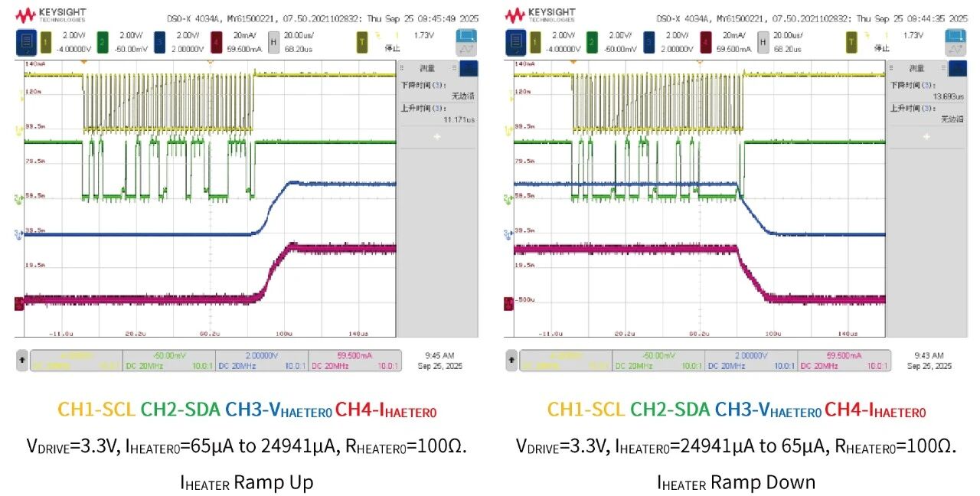Click yellow channel 1 badge on left scope

(44, 41)
